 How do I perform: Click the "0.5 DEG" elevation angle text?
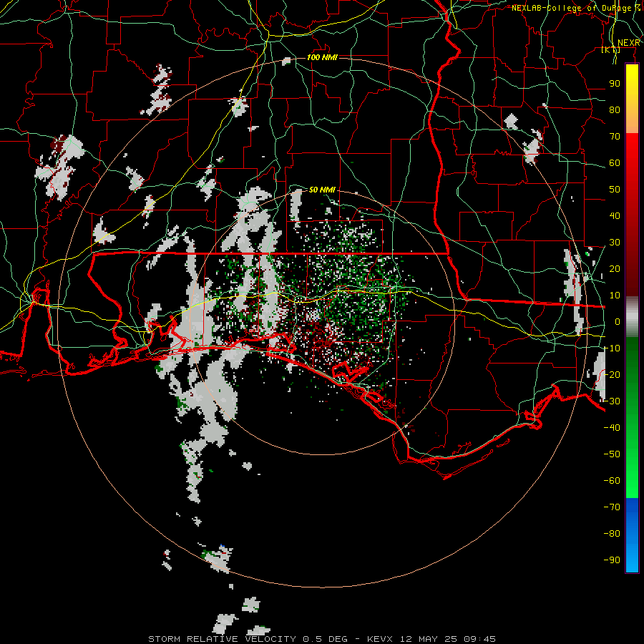[x=326, y=639]
